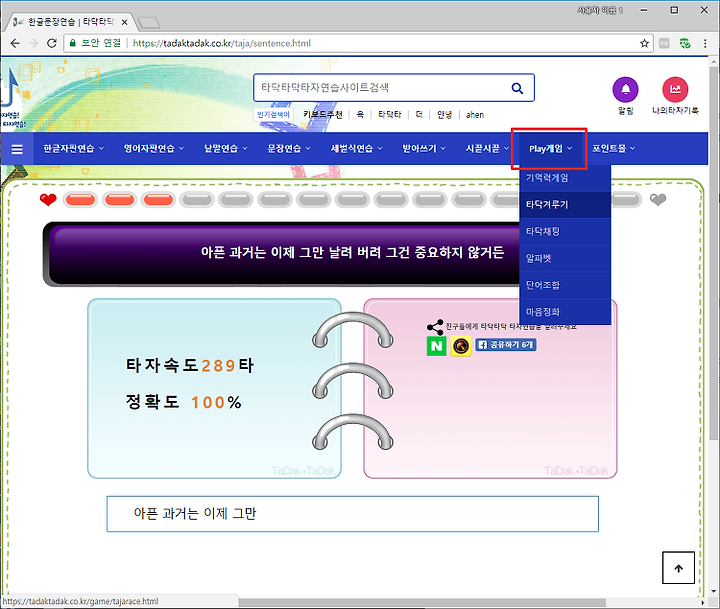Viewport: 720px width, 609px height.
Task: Click the browser forward arrow
Action: [33, 43]
